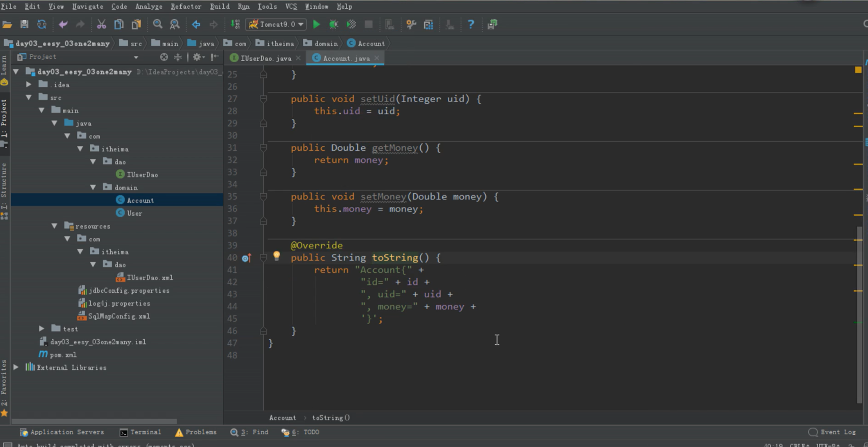Open the Tomcat9.0 run configuration dropdown
This screenshot has height=447, width=868.
[276, 24]
